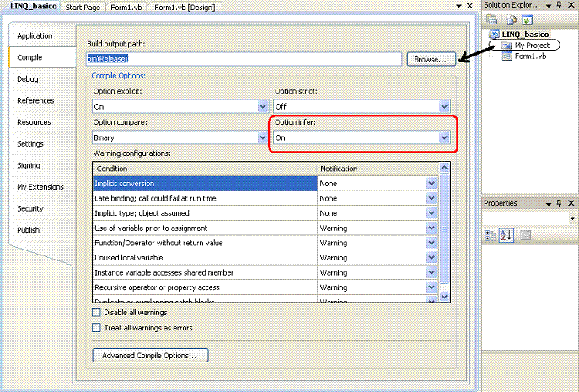
Task: Open the My Extensions page
Action: point(40,187)
